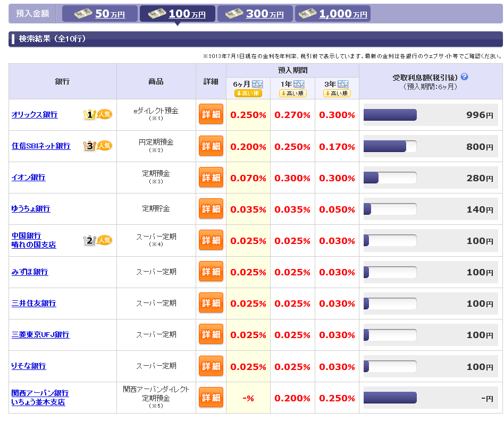The height and width of the screenshot is (421, 504).
Task: Click the 商品 column header
Action: tap(156, 81)
